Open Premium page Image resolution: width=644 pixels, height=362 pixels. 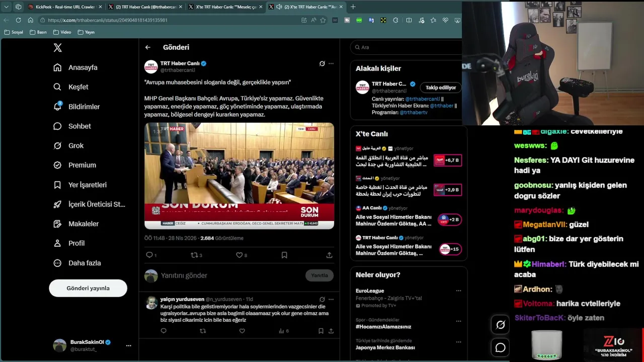[74, 165]
